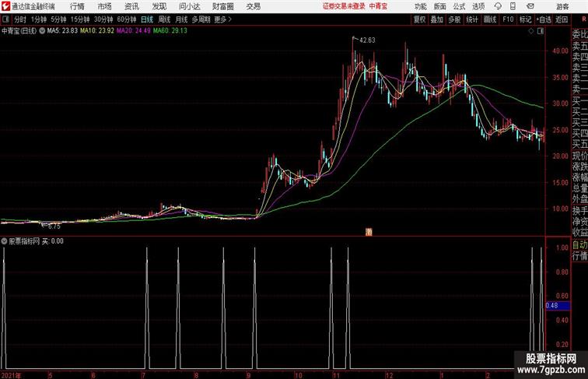Select the 日线 daily period tab
588x379 pixels.
[147, 19]
